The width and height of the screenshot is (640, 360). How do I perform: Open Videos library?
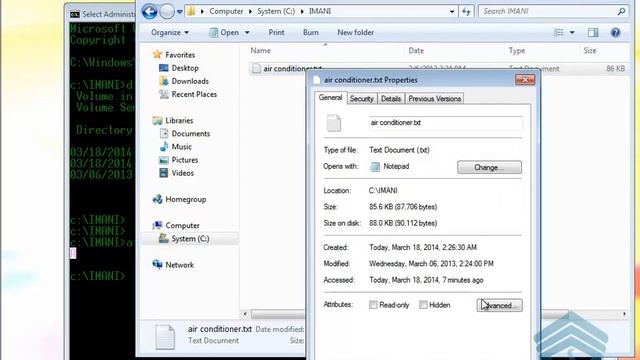[x=182, y=173]
